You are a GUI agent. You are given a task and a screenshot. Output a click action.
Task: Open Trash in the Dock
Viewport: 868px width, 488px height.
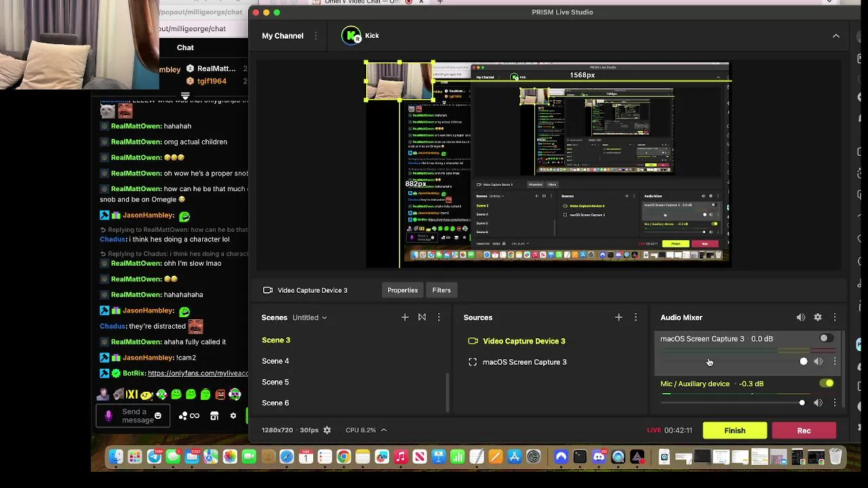[x=835, y=457]
